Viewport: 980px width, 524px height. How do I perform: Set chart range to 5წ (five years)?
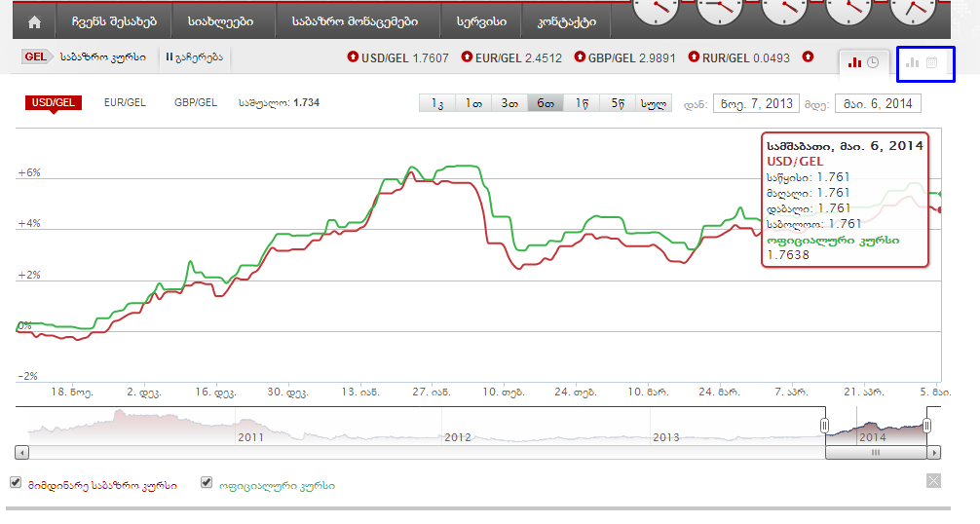point(618,103)
